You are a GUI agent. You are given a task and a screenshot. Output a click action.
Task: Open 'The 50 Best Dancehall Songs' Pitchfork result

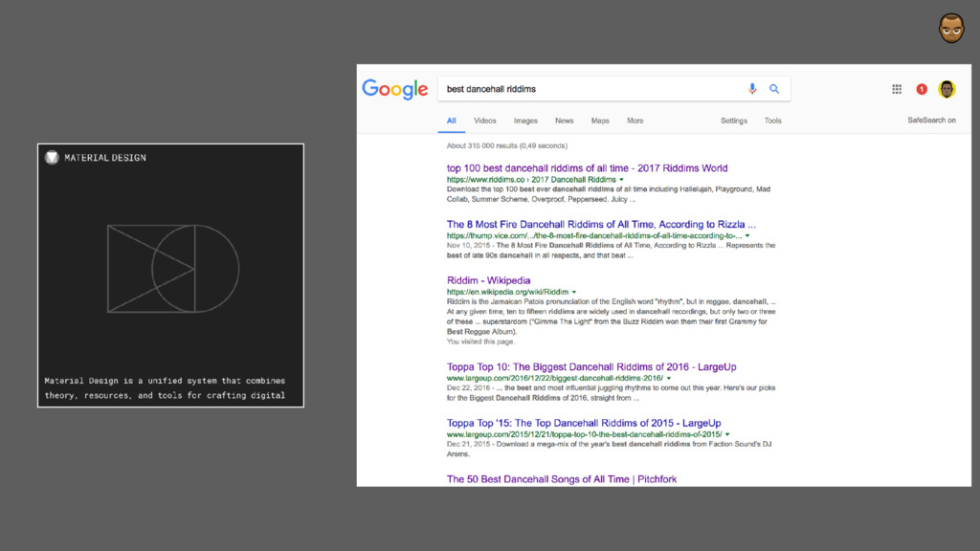click(561, 479)
